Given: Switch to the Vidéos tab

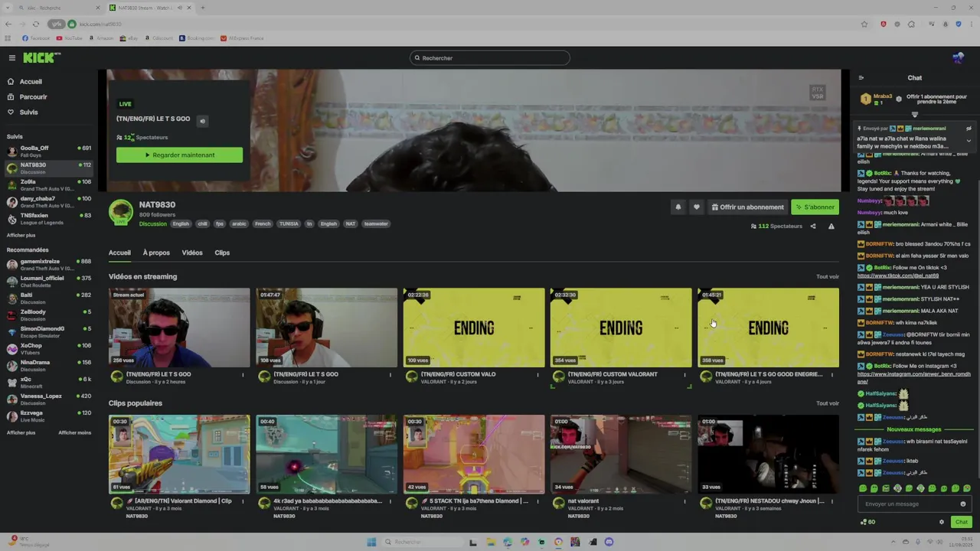Looking at the screenshot, I should tap(192, 253).
